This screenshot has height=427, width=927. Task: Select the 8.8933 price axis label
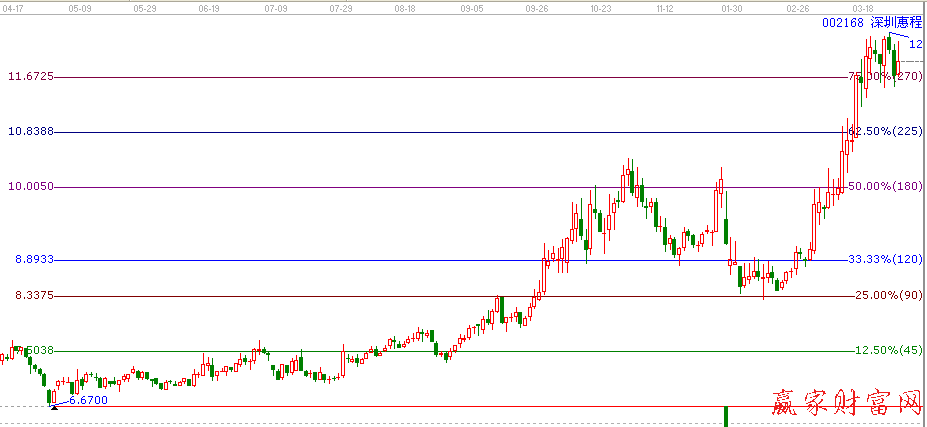(31, 259)
